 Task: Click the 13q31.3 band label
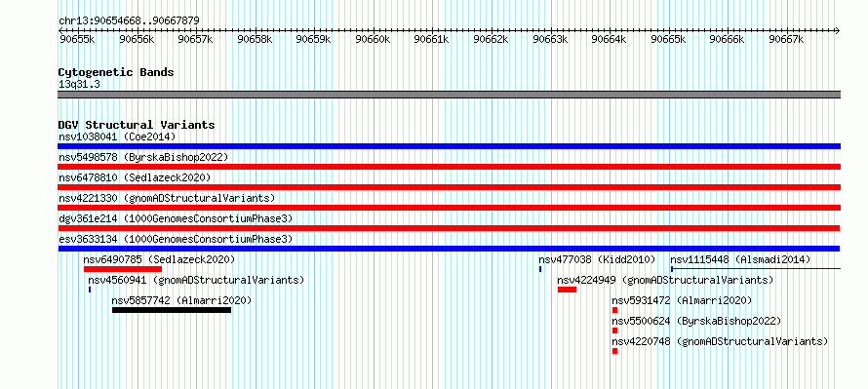click(79, 85)
